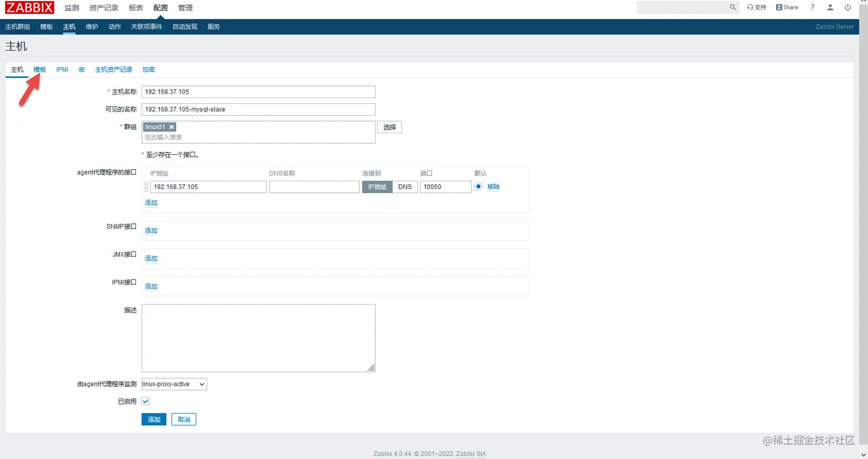Open the agent proxy dropdown
868x459 pixels.
click(x=175, y=384)
